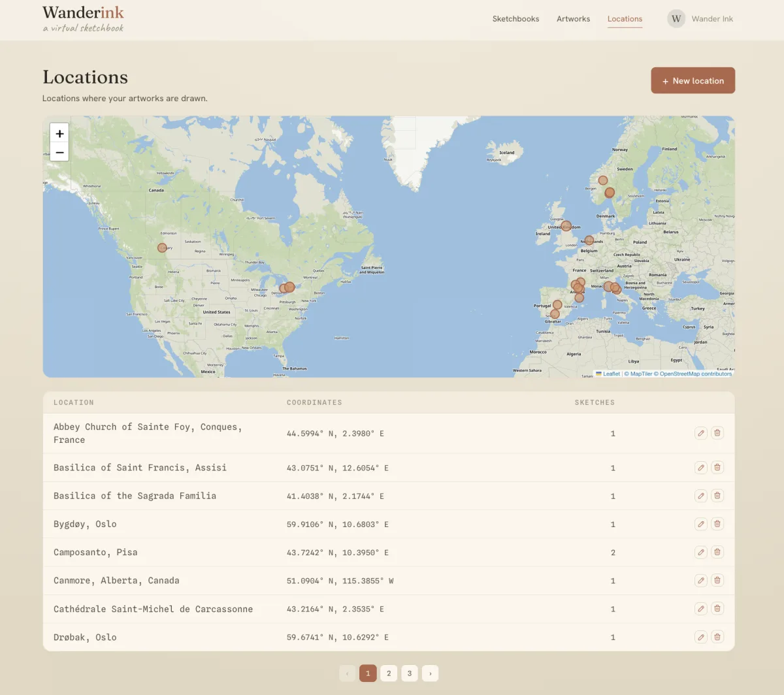Screen dimensions: 784x695
Task: Click the map marker near Bergen, Norway
Action: [x=603, y=180]
